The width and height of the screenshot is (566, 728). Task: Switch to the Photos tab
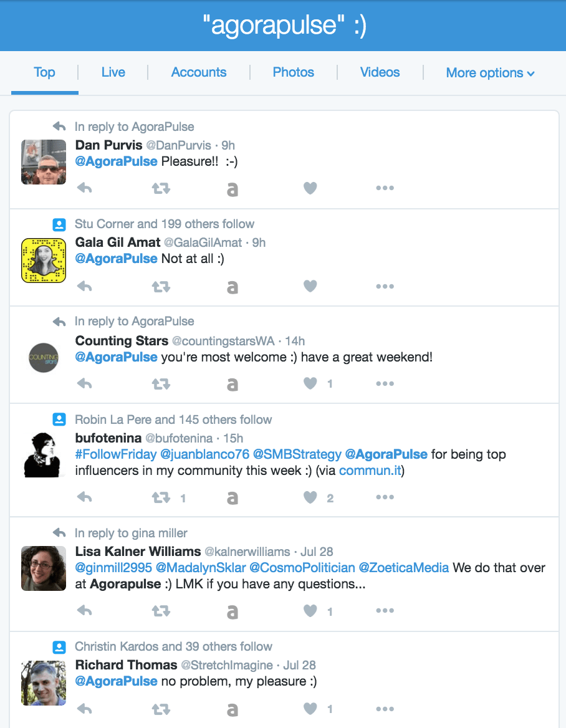[294, 72]
